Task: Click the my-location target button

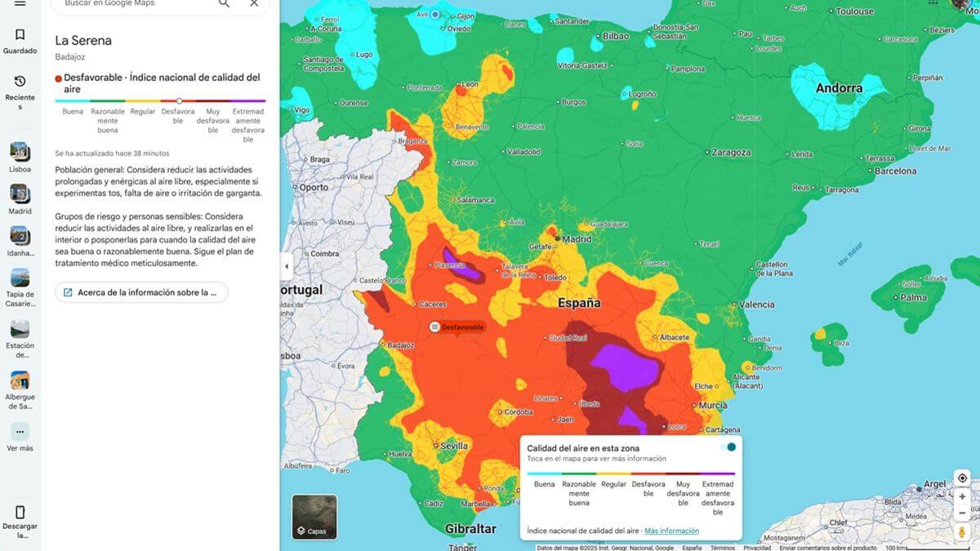Action: (x=962, y=478)
